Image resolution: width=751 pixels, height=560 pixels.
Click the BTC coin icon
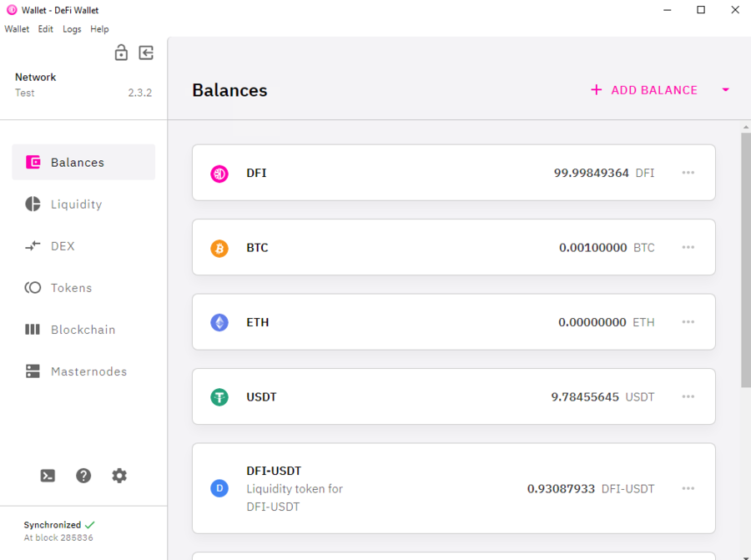(x=219, y=247)
